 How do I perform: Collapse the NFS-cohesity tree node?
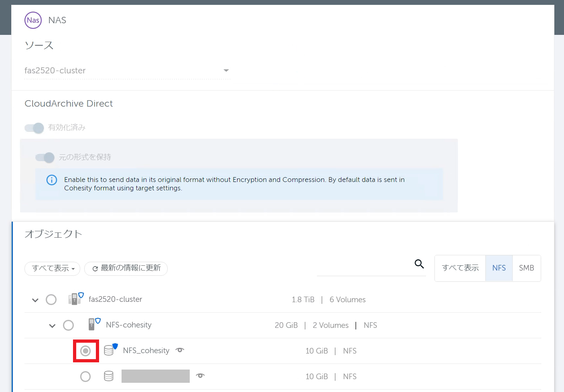[x=52, y=325]
